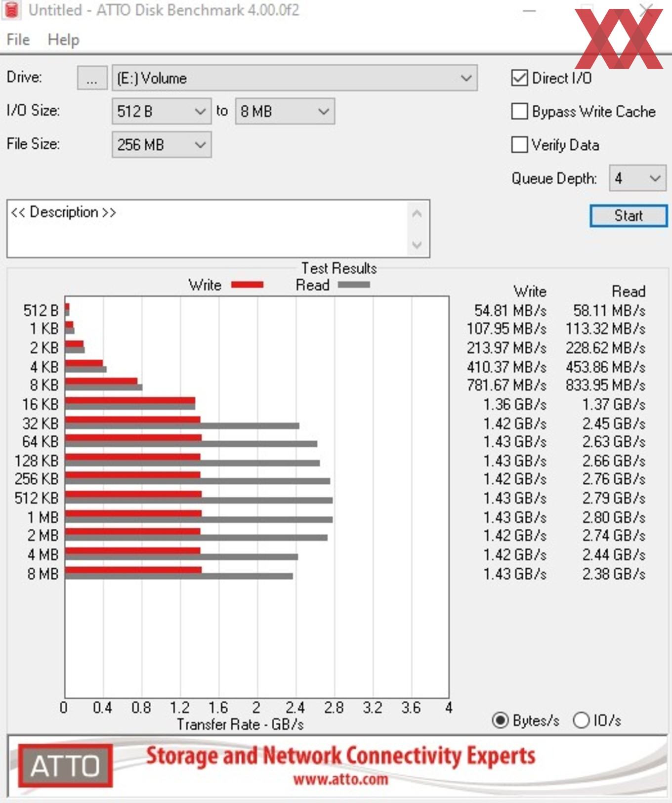This screenshot has height=803, width=672.
Task: Click the red Write legend swatch
Action: tap(247, 285)
